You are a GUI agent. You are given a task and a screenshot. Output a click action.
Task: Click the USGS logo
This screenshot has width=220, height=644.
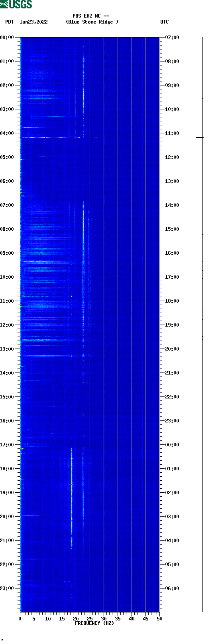point(16,4)
